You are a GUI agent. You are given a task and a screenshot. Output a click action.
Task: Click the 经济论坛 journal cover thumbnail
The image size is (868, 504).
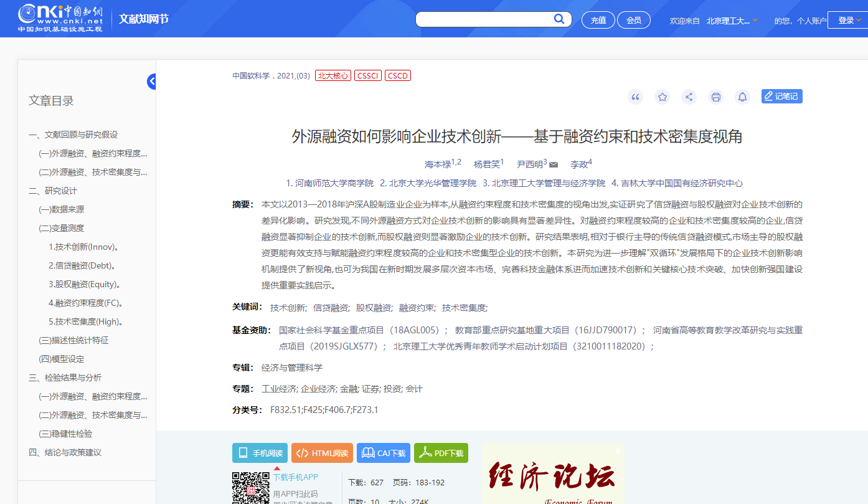tap(552, 477)
